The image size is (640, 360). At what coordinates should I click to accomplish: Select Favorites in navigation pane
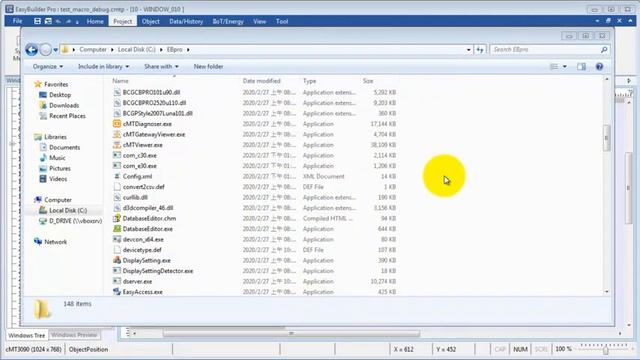pyautogui.click(x=56, y=84)
